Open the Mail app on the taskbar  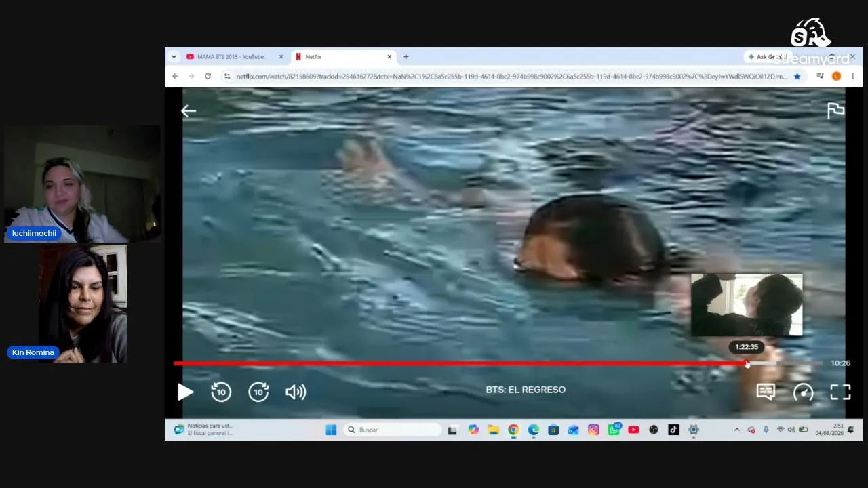574,430
